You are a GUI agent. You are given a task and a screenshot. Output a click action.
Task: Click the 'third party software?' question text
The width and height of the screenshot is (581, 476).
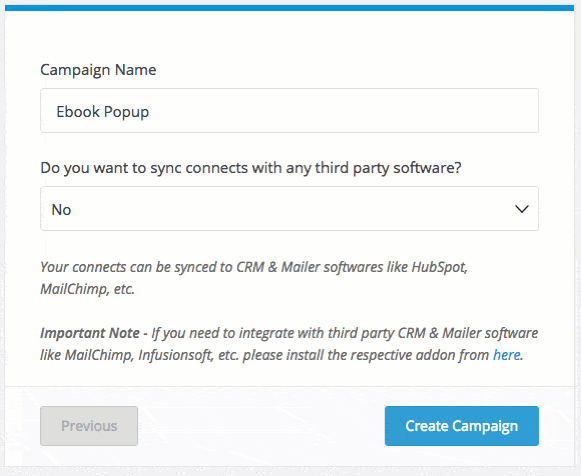pyautogui.click(x=388, y=168)
